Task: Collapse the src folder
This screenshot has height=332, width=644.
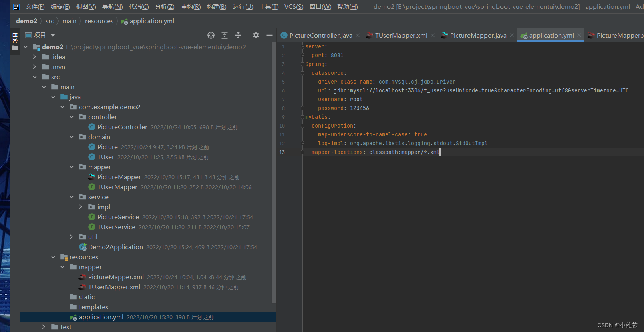Action: tap(35, 77)
